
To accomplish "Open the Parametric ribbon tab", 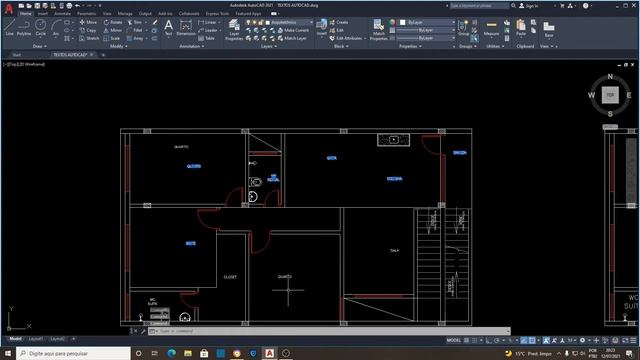I will pos(87,13).
